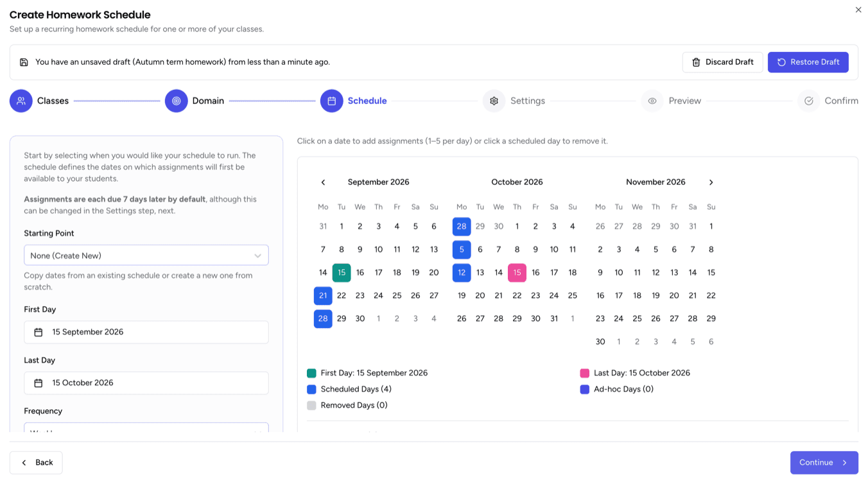Go to next months in calendar
Viewport: 868px width, 484px height.
coord(711,182)
